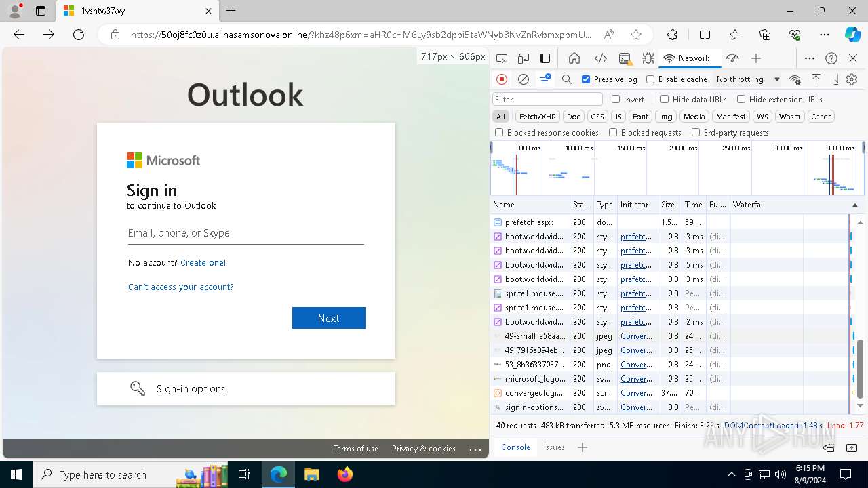Screen dimensions: 868x488
Task: Select prefetch.aspx request row
Action: coord(669,222)
